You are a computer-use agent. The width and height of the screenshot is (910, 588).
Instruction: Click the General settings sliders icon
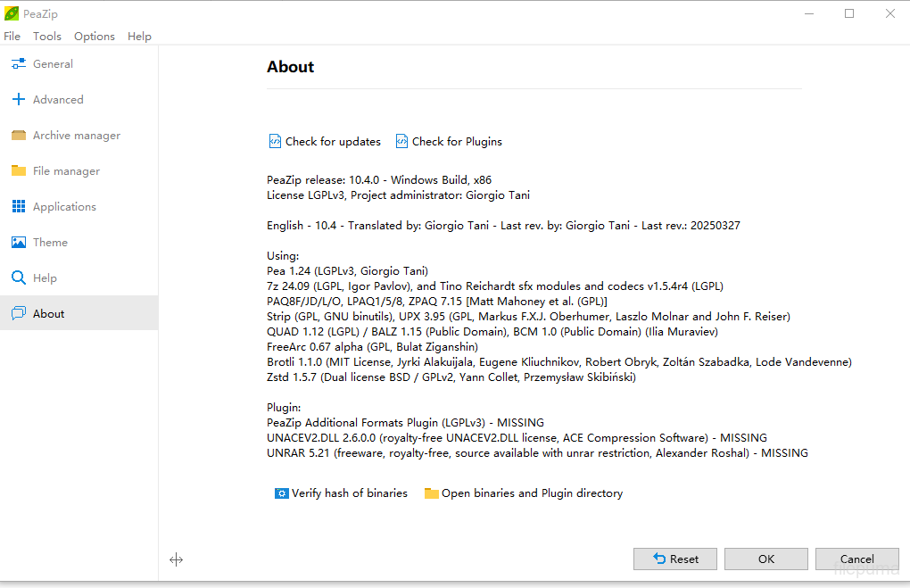(18, 64)
